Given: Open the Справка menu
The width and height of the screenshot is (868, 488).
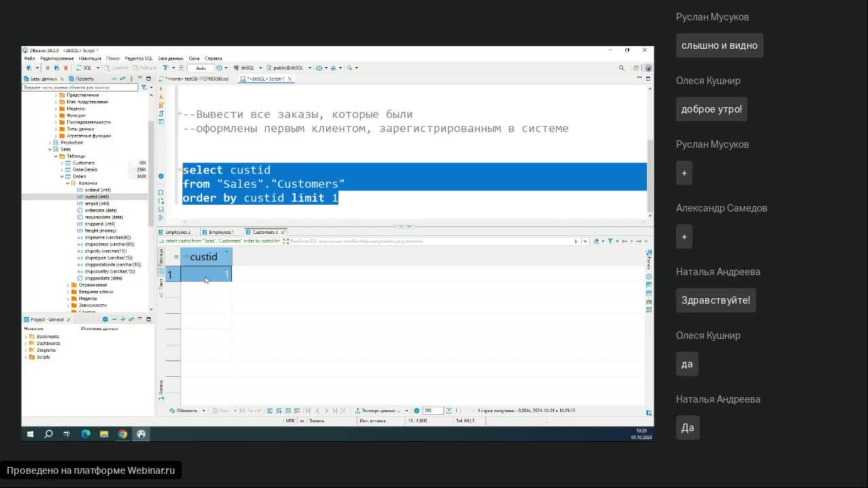Looking at the screenshot, I should (214, 58).
